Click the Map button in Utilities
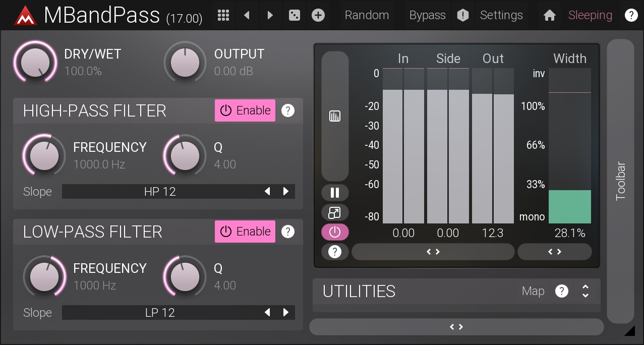Screen dimensions: 644x345 (533, 291)
